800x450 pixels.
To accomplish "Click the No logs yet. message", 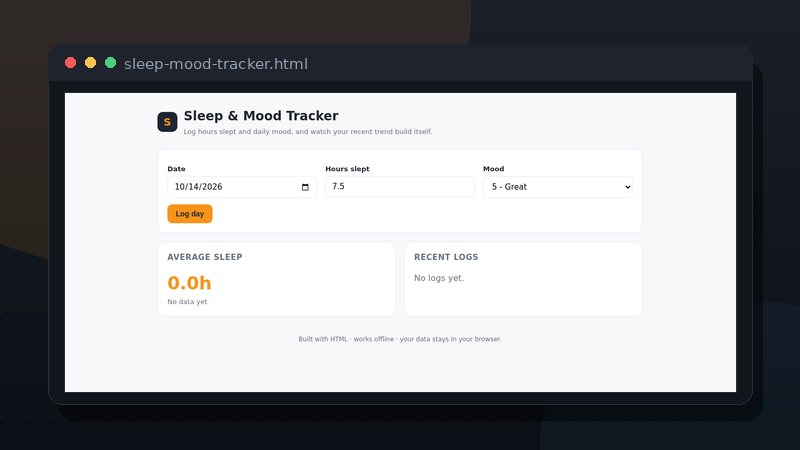I will pyautogui.click(x=439, y=278).
